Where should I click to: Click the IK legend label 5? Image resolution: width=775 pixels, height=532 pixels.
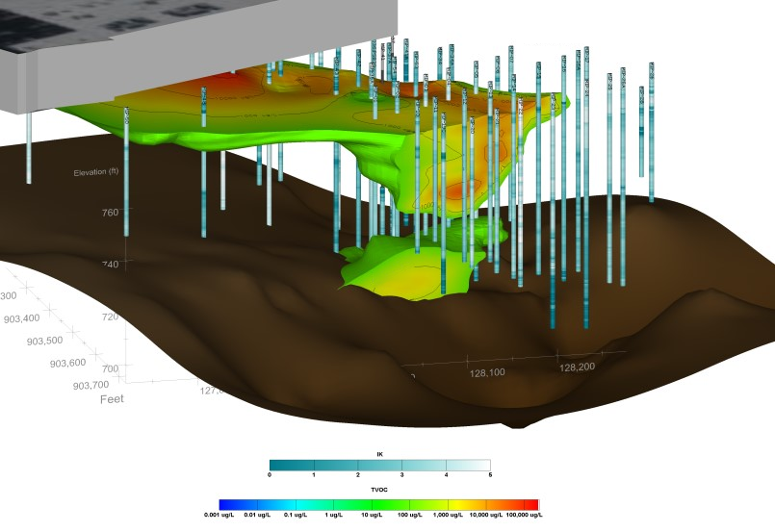[490, 476]
